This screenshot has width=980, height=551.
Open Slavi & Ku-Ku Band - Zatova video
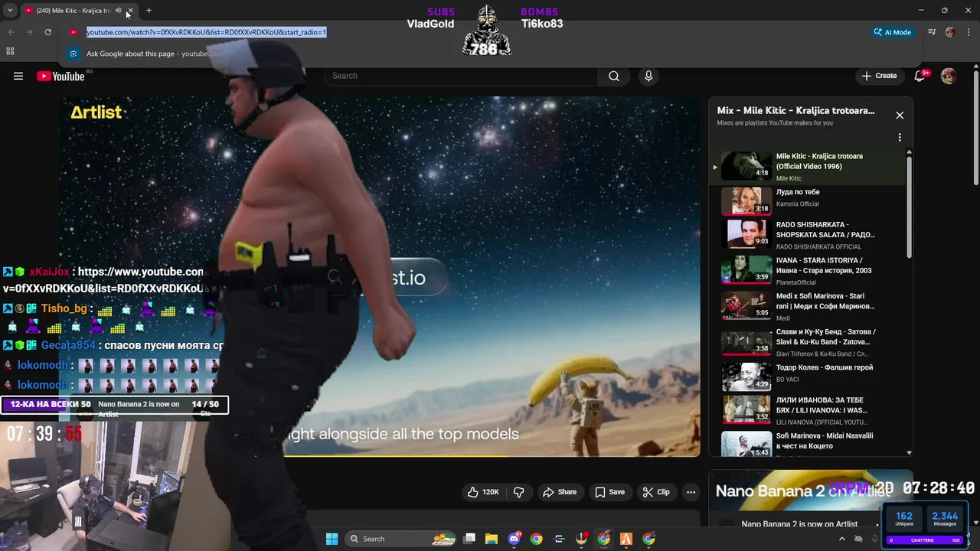pos(808,342)
